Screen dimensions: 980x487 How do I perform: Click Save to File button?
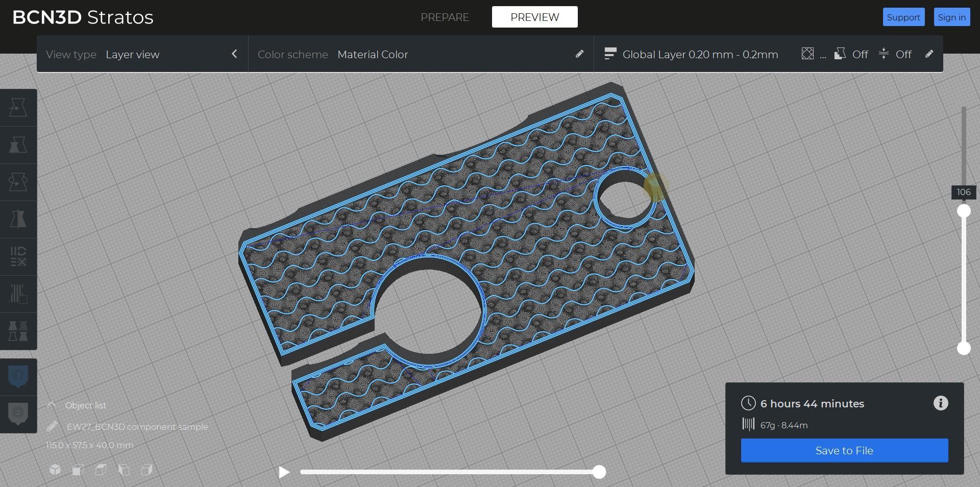pos(845,451)
